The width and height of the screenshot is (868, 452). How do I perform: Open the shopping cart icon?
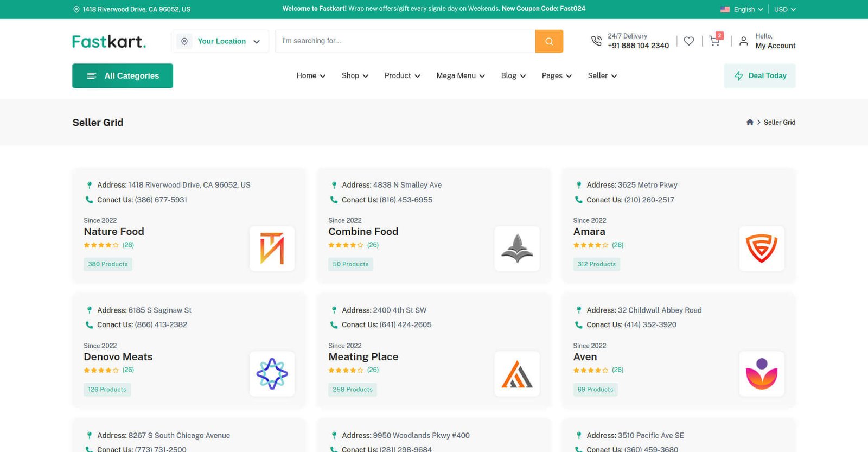point(714,41)
